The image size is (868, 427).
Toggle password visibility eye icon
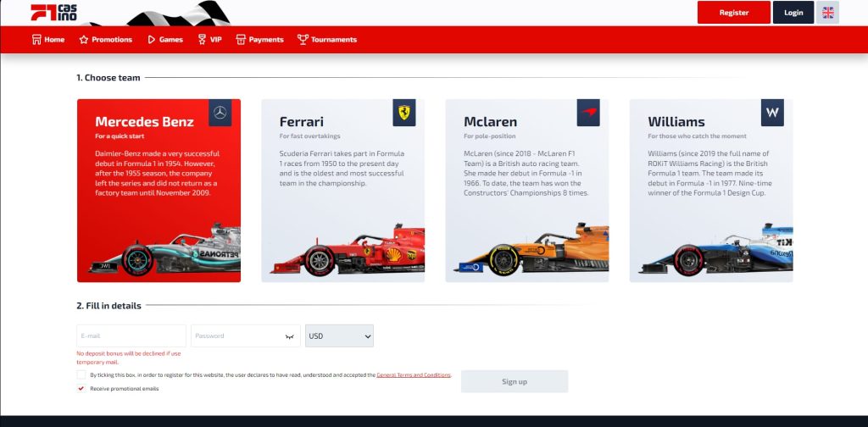(289, 336)
